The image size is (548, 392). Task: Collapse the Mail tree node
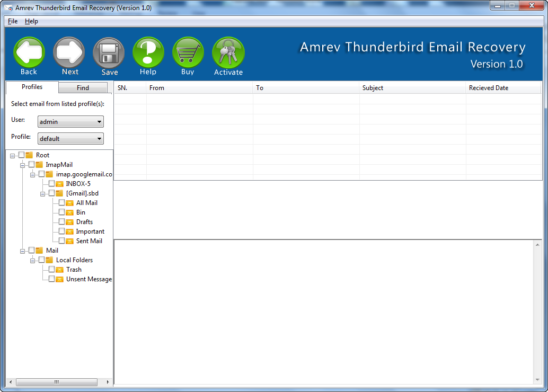pyautogui.click(x=22, y=251)
